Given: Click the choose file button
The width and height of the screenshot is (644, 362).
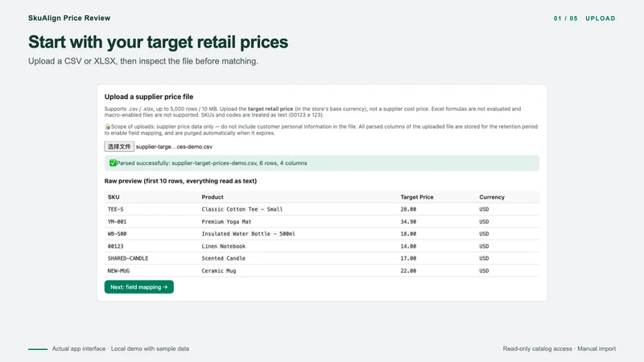Looking at the screenshot, I should click(x=119, y=146).
